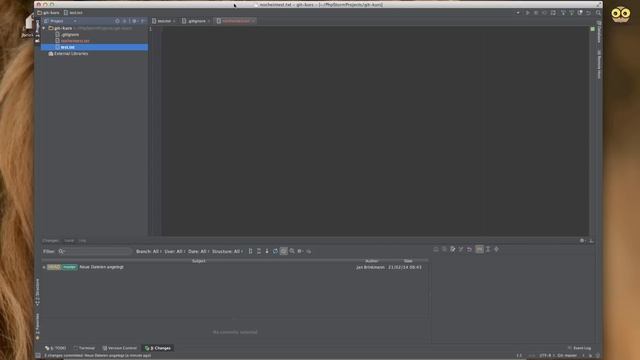
Task: Click the Git: master branch status widget
Action: 567,356
